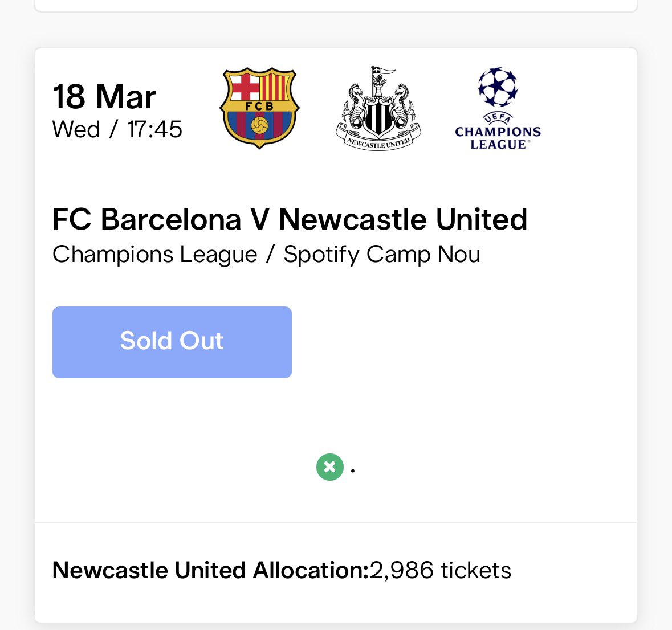This screenshot has width=672, height=630.
Task: Click the green circle X icon
Action: 330,467
